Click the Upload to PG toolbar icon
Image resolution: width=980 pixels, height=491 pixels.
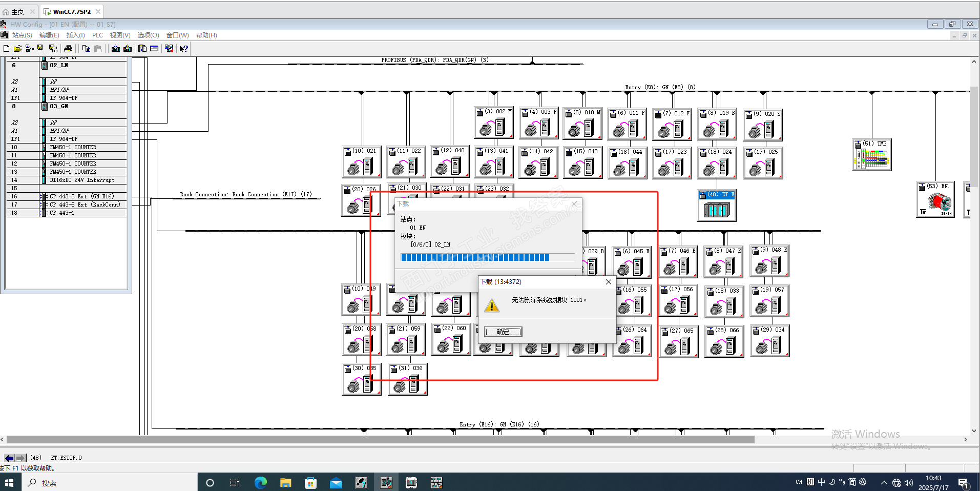[128, 49]
